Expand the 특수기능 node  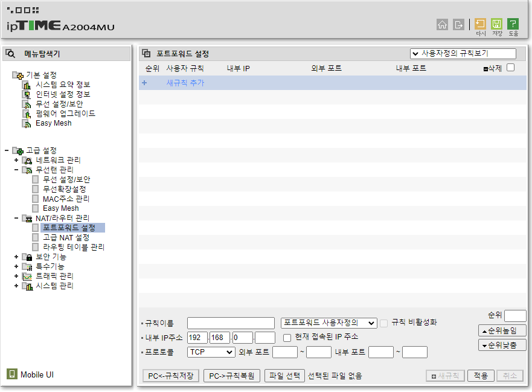click(x=16, y=266)
